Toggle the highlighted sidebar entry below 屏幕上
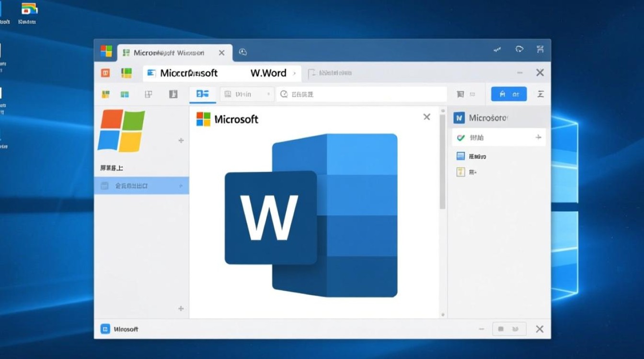Viewport: 644px width, 359px height. (x=139, y=186)
